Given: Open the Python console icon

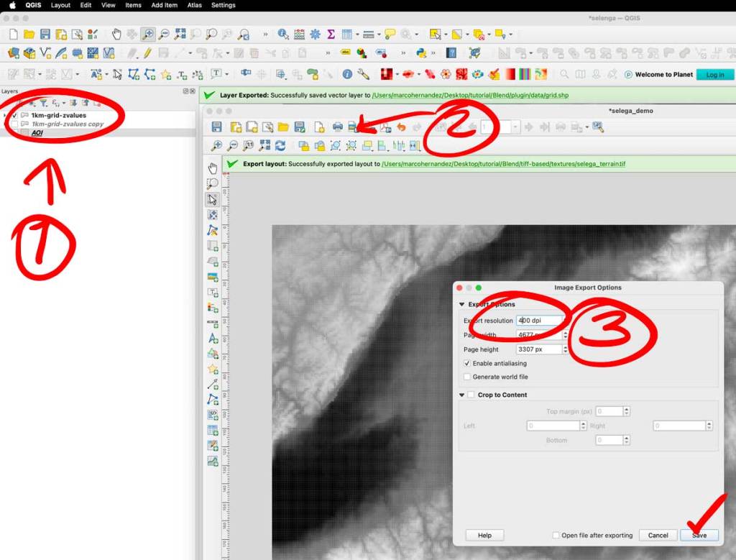Looking at the screenshot, I should 422,53.
